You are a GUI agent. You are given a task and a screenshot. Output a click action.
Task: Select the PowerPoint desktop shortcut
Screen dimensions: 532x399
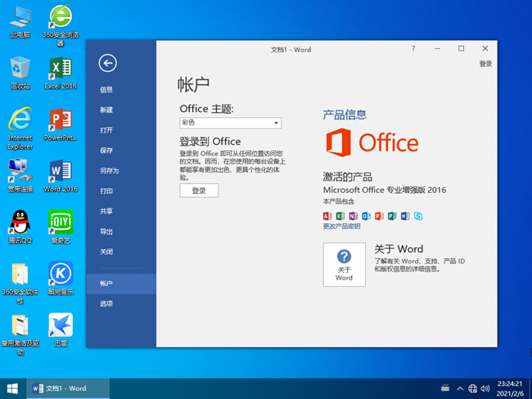61,124
